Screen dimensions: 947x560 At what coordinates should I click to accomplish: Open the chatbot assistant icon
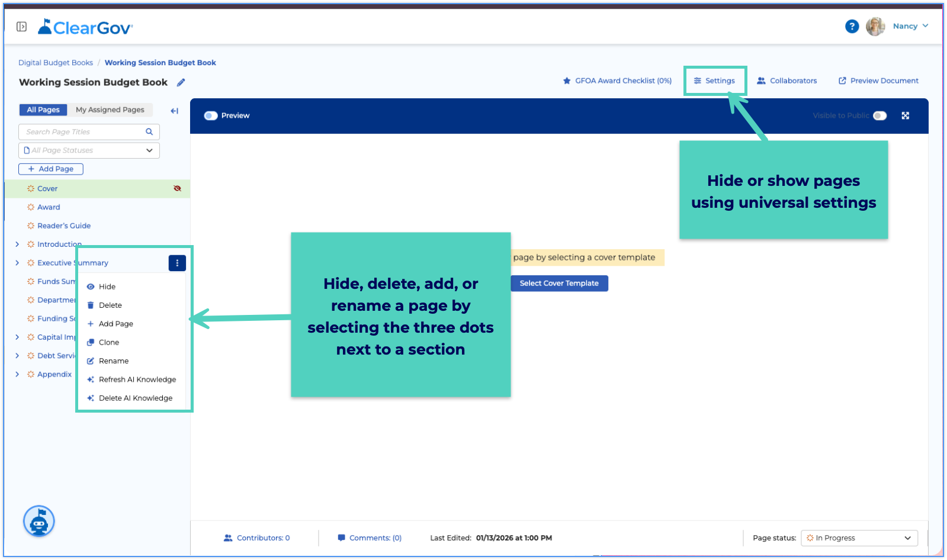pyautogui.click(x=39, y=522)
